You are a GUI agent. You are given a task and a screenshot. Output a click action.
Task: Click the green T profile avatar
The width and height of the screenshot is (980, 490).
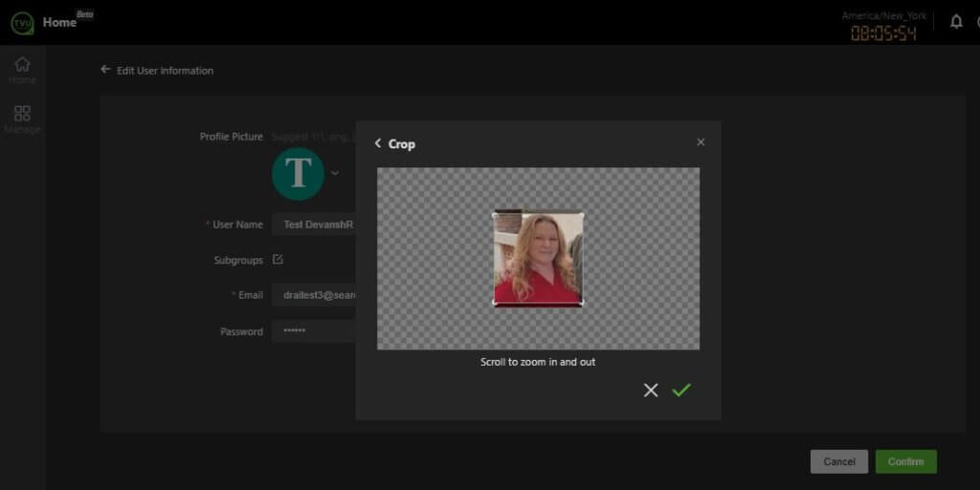298,173
